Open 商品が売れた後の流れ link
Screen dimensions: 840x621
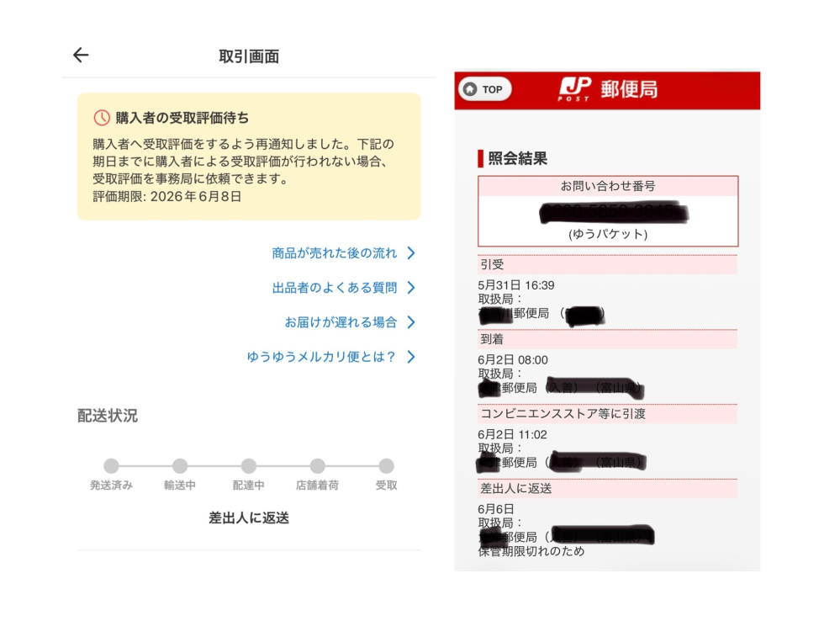point(335,253)
